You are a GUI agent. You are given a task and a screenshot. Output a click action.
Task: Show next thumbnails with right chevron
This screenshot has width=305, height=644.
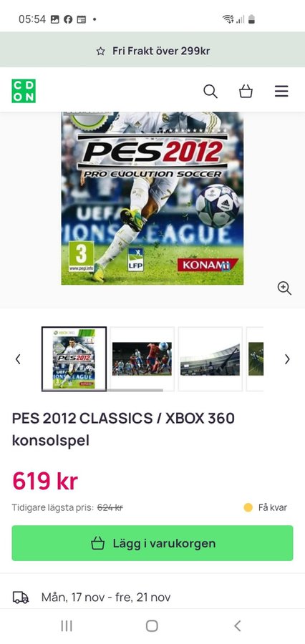[287, 359]
